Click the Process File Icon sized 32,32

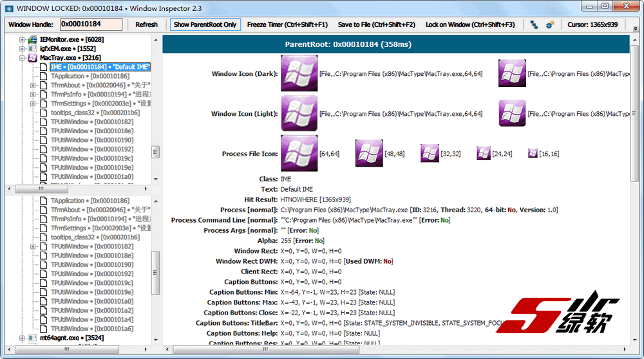point(430,154)
